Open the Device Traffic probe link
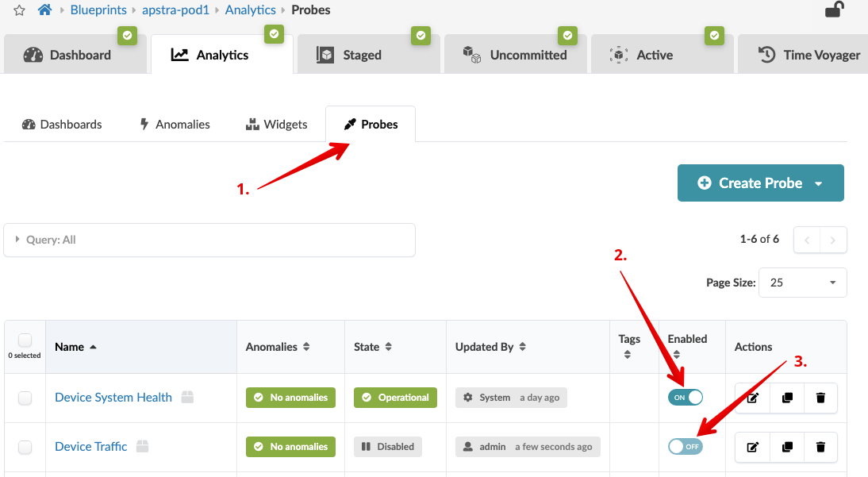 point(90,447)
